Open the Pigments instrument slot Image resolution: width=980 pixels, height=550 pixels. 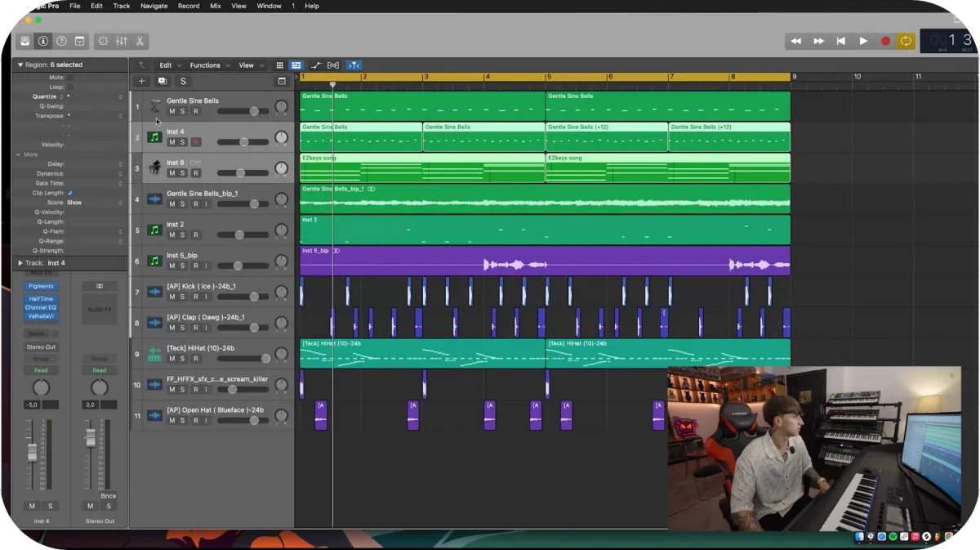tap(41, 286)
